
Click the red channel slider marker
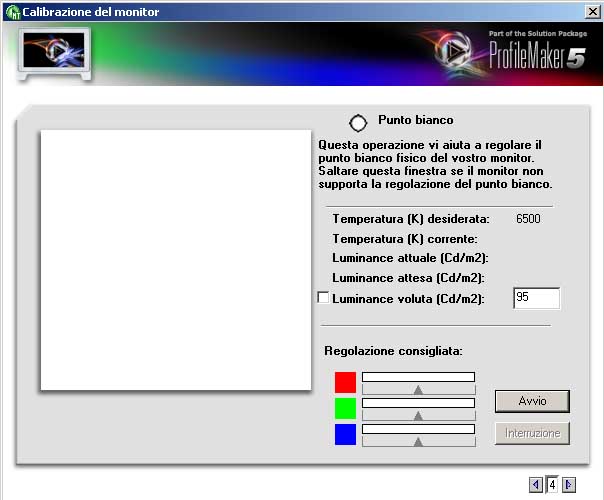(418, 390)
